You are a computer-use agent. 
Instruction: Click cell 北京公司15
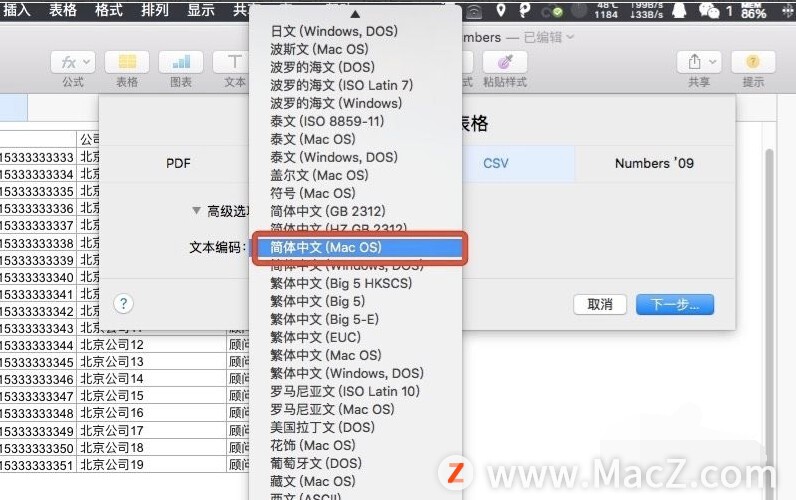click(x=151, y=396)
